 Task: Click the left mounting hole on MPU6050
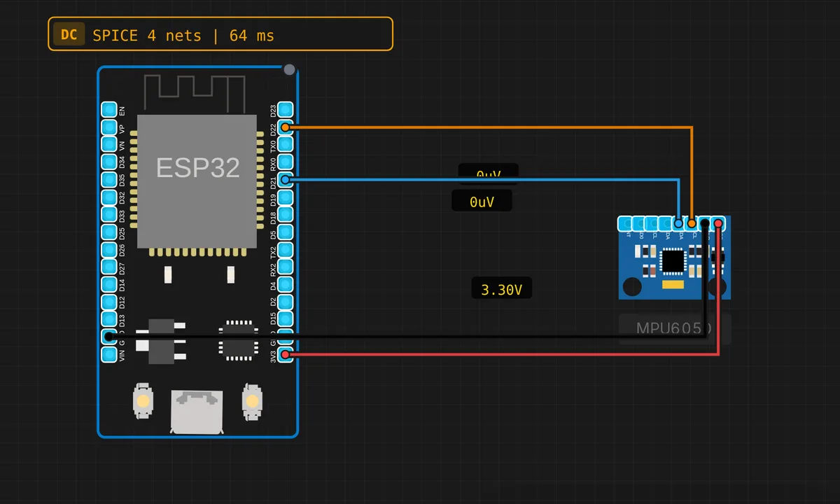pos(632,287)
